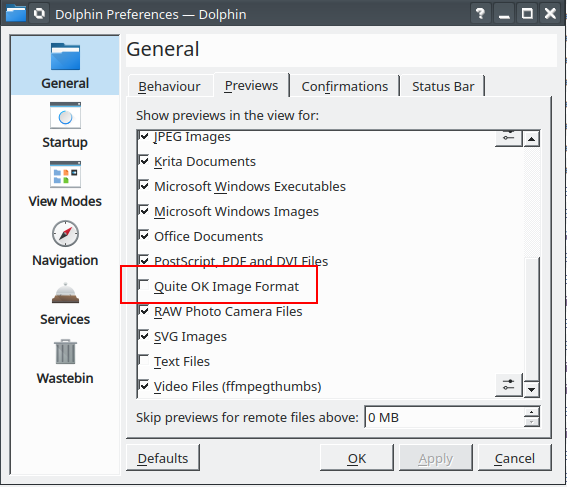Click the configure icon beside Video Files
The width and height of the screenshot is (567, 487).
pyautogui.click(x=508, y=385)
